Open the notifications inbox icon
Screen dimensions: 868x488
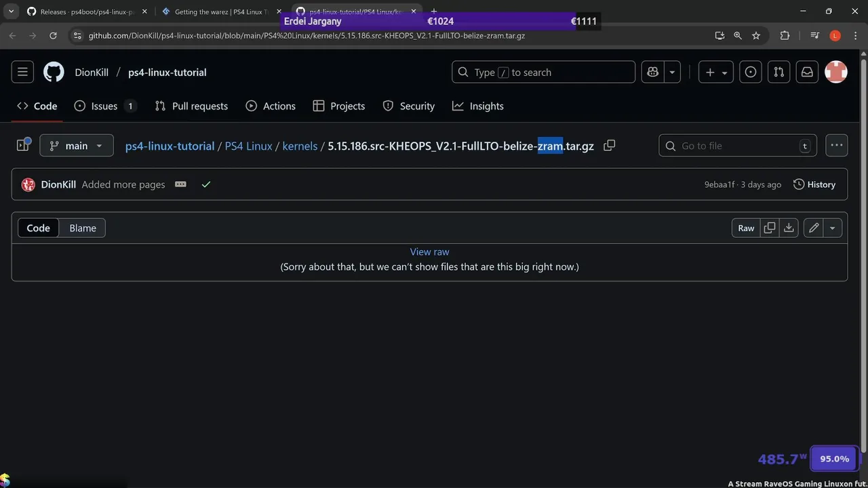coord(808,72)
